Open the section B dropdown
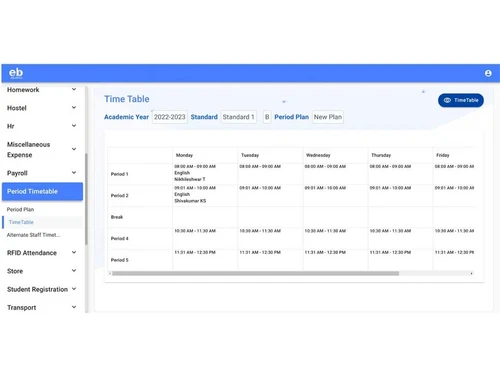Screen dimensions: 500x375 coord(267,117)
